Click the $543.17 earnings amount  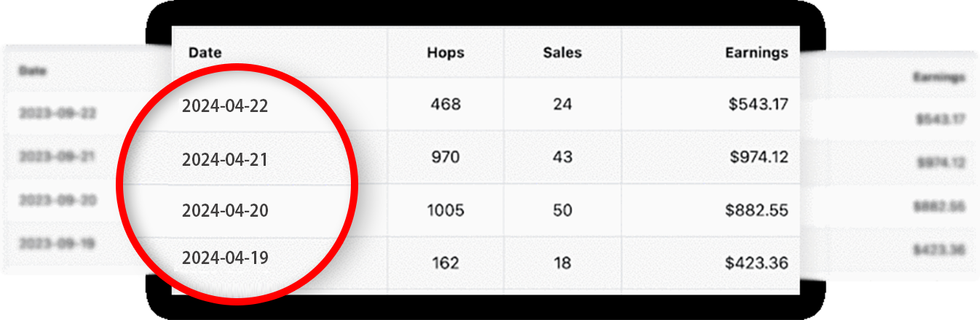coord(758,105)
